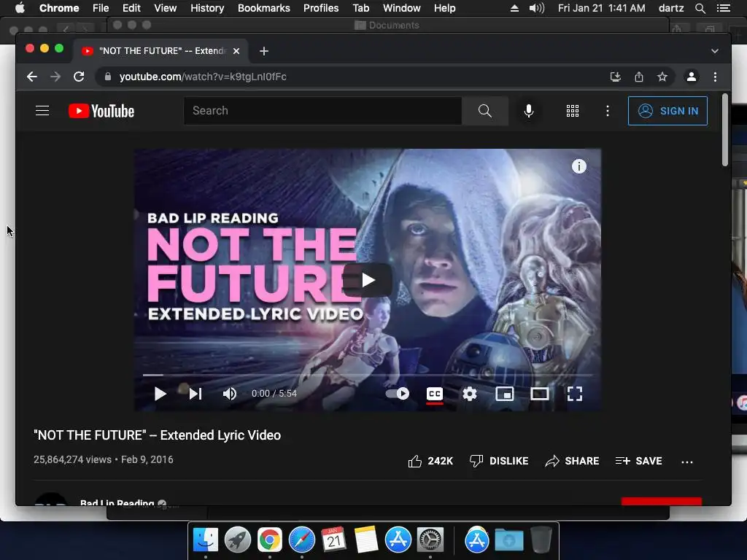Show the video info cards icon

click(x=578, y=166)
